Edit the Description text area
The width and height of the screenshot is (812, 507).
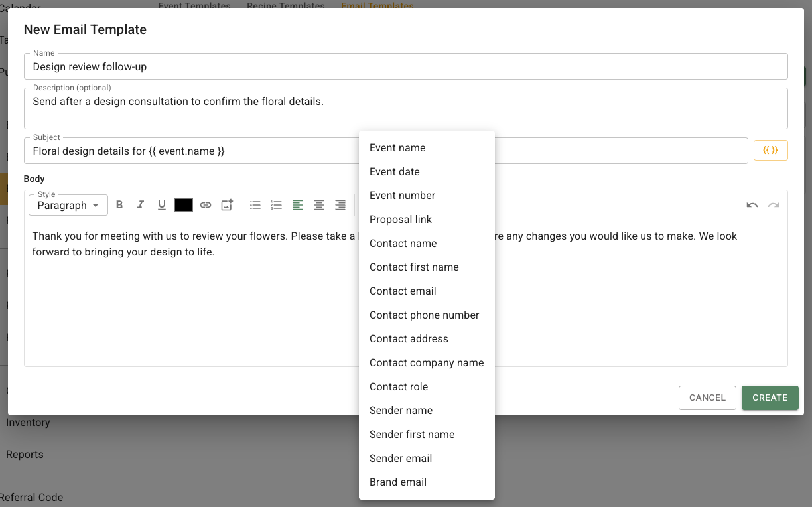pyautogui.click(x=406, y=108)
